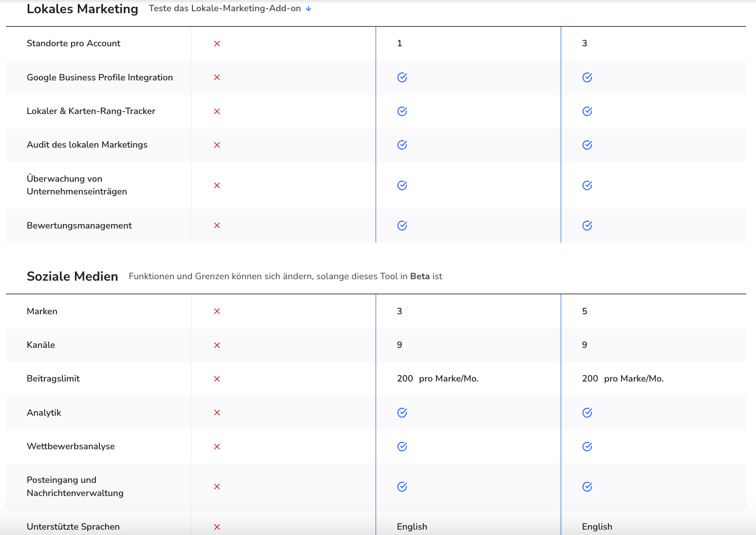The width and height of the screenshot is (756, 535).
Task: Click the 'Kanäle' row label
Action: point(41,345)
